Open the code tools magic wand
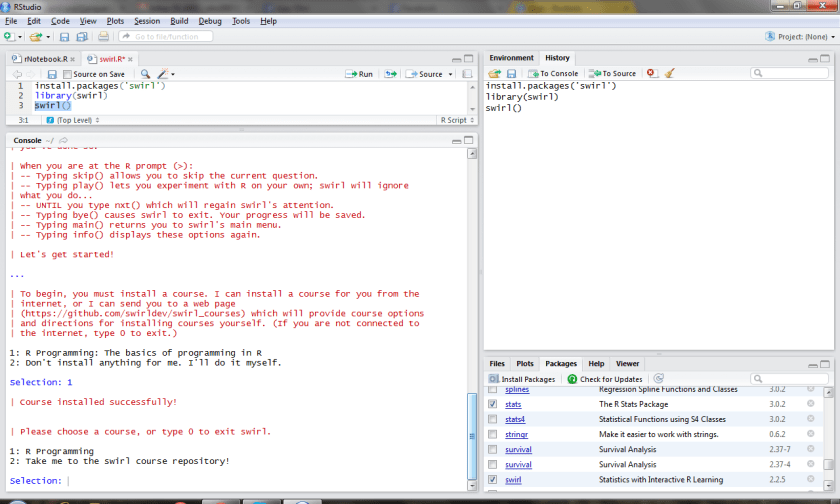Viewport: 840px width, 504px height. pyautogui.click(x=163, y=74)
